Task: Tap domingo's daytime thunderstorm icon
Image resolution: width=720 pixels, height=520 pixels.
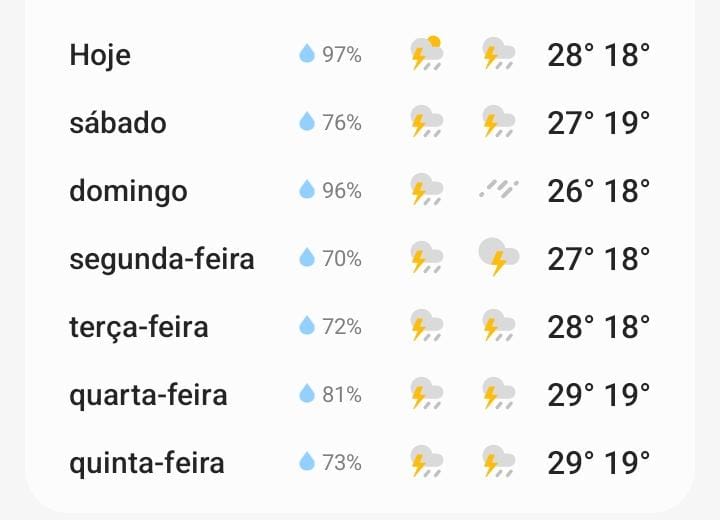Action: click(427, 189)
